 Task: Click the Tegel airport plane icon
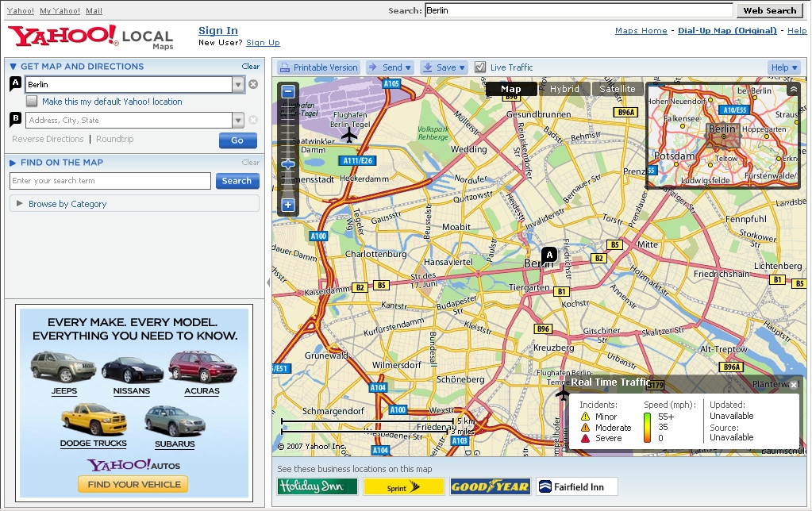click(349, 136)
